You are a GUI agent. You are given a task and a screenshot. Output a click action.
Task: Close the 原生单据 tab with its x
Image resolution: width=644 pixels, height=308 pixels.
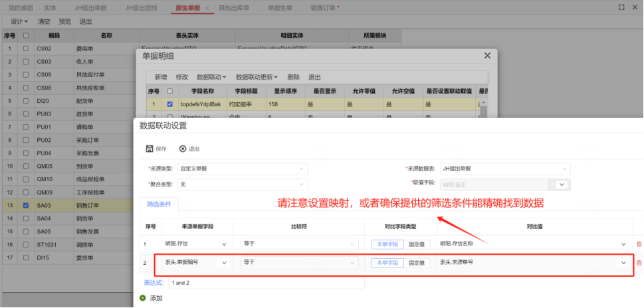207,8
